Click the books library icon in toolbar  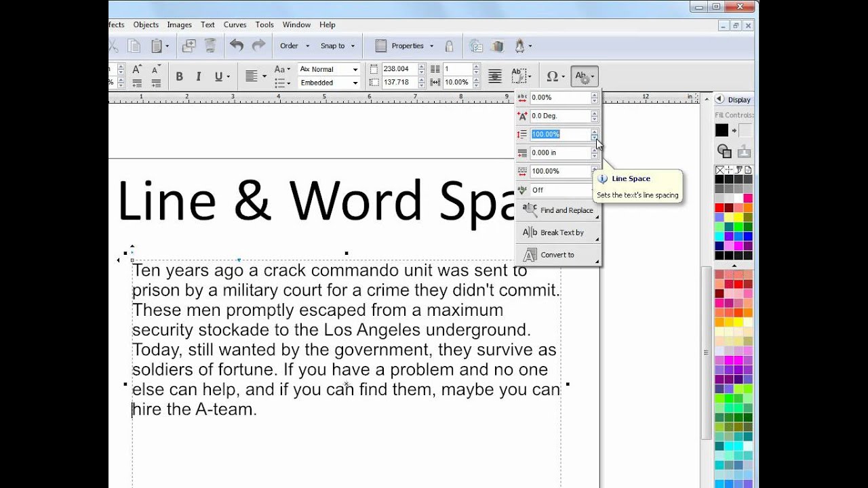[498, 46]
